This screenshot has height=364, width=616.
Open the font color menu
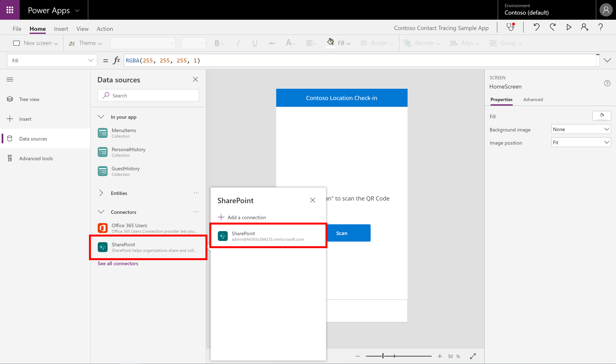point(291,43)
